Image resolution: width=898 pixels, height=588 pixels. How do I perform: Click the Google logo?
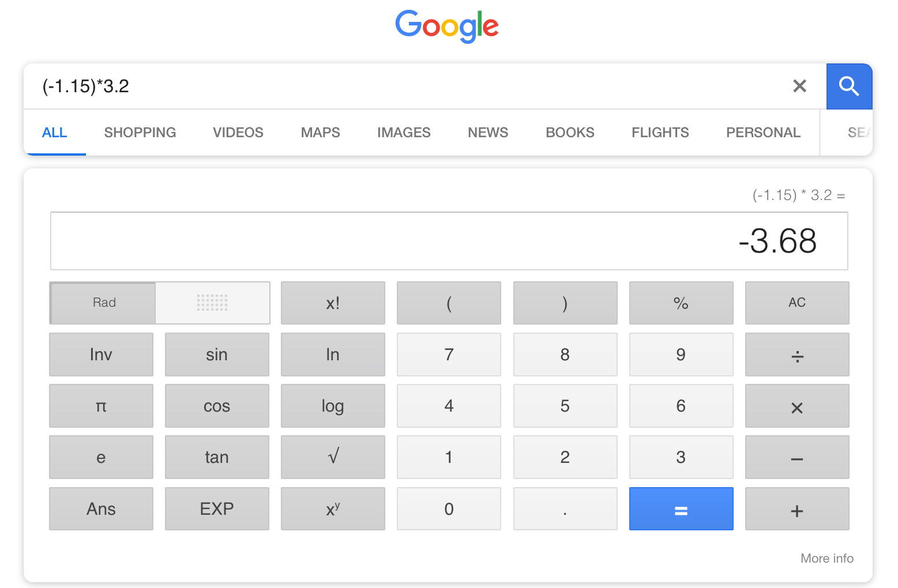447,26
